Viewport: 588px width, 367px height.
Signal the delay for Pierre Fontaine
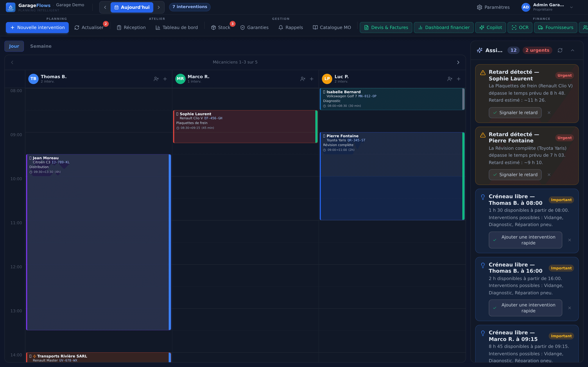tap(515, 175)
